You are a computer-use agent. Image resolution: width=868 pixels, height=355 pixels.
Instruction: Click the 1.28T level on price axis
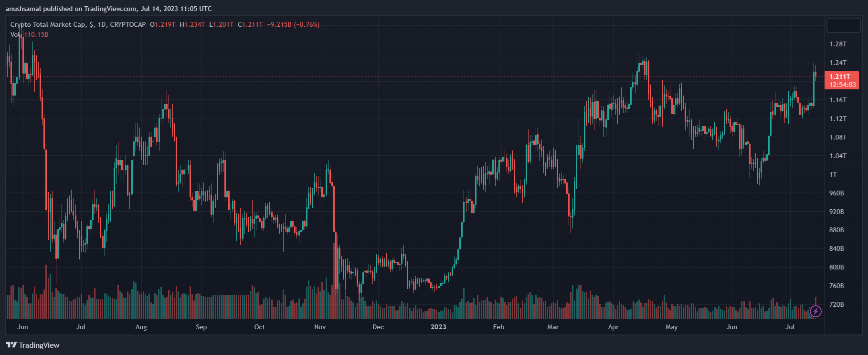pos(838,44)
